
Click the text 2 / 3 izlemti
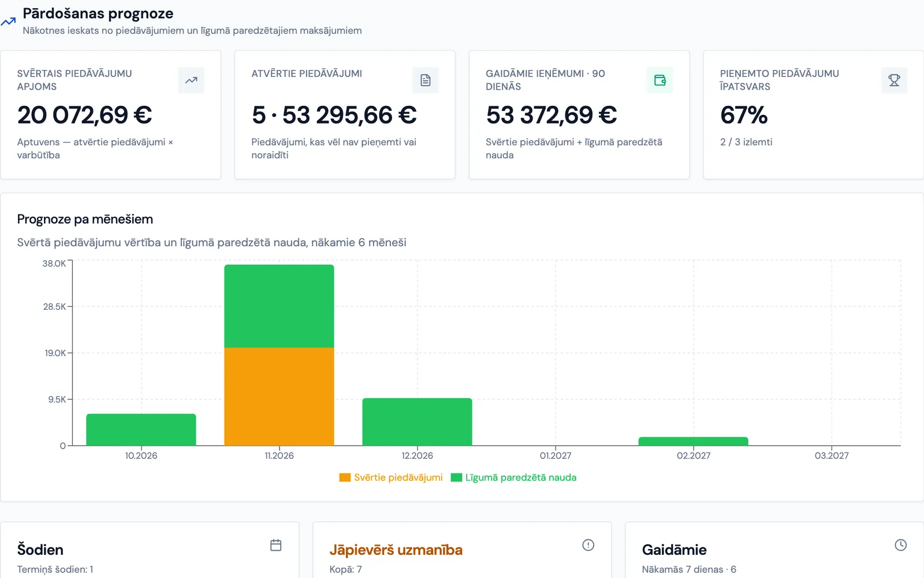746,142
